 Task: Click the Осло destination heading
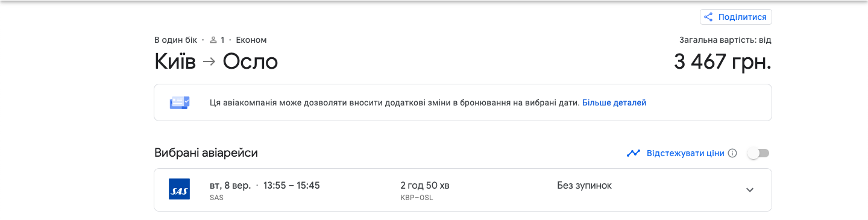pos(250,61)
